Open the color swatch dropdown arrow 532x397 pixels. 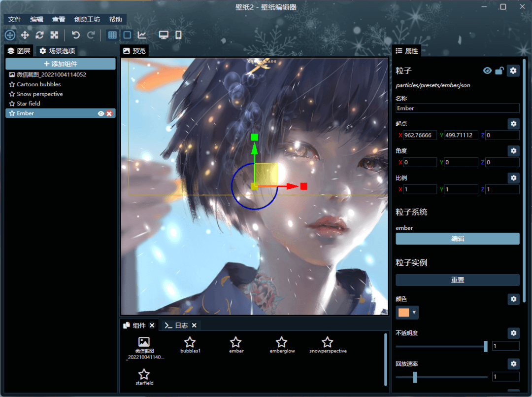414,313
